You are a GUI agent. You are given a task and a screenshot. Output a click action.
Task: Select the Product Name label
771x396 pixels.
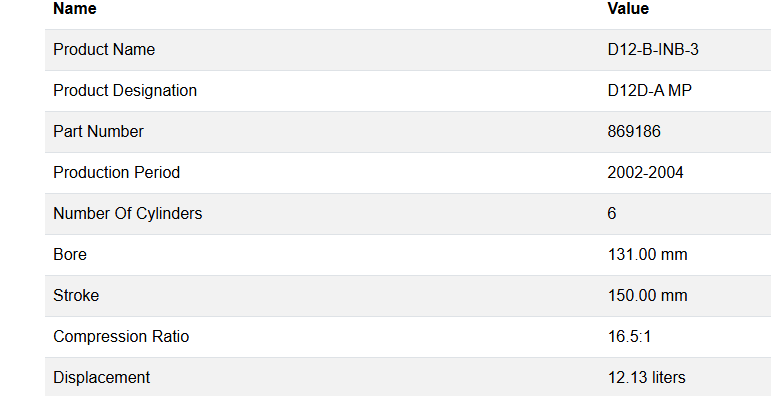(104, 50)
